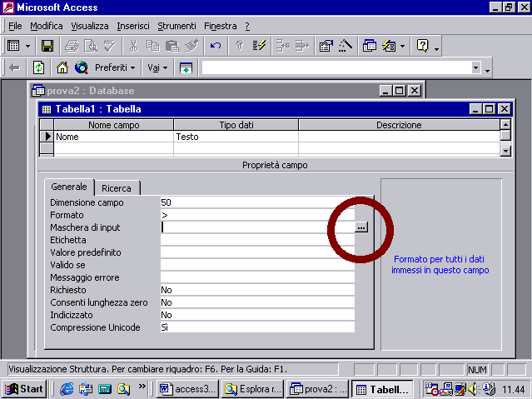Click the Nome field name cell
Screen dimensions: 532x399
click(x=114, y=137)
